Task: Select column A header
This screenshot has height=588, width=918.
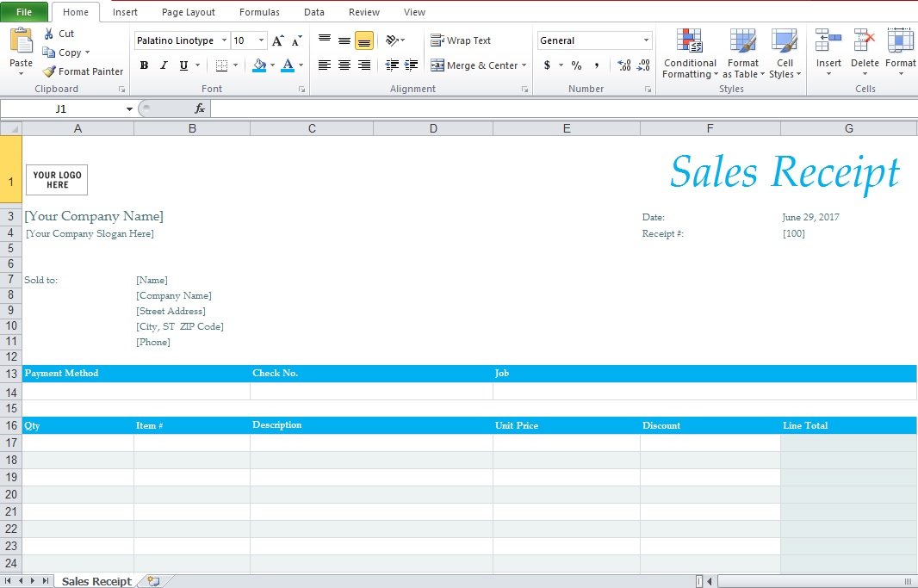Action: (x=78, y=128)
